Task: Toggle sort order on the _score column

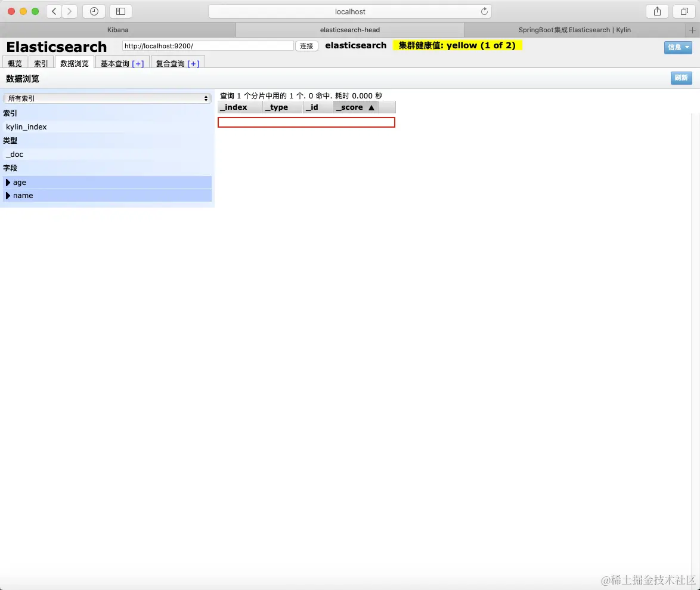Action: pos(355,107)
